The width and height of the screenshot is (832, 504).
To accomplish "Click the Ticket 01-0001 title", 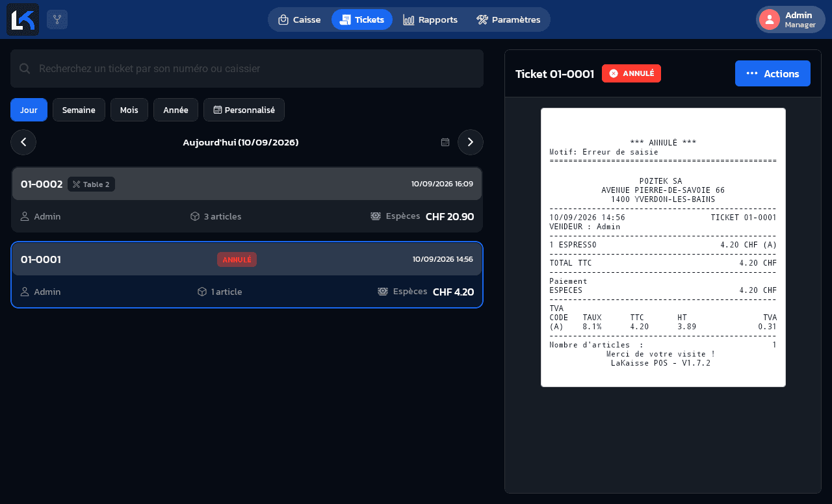I will [554, 74].
